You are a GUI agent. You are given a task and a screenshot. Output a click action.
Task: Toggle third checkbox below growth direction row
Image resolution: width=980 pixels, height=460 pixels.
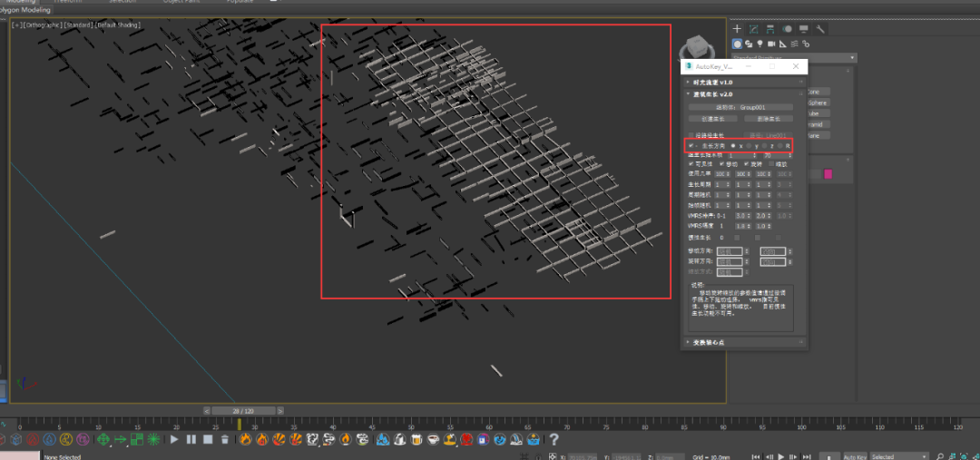(x=747, y=163)
